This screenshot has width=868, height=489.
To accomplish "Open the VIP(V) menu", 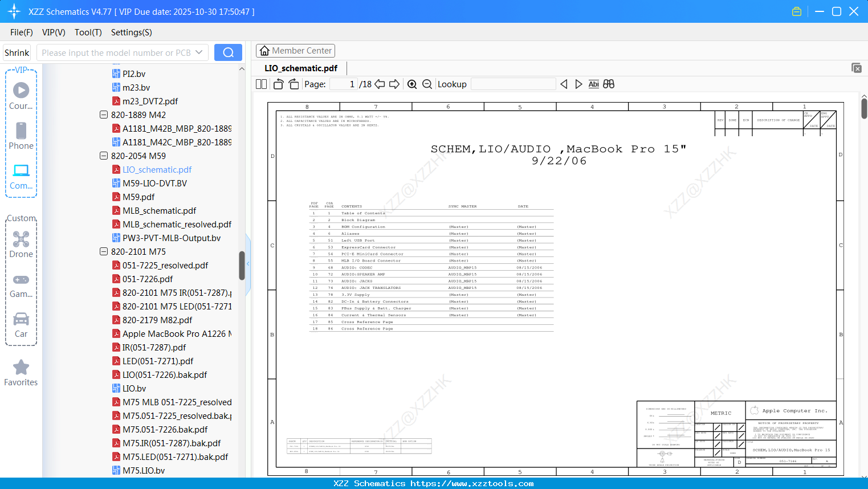I will pos(54,32).
